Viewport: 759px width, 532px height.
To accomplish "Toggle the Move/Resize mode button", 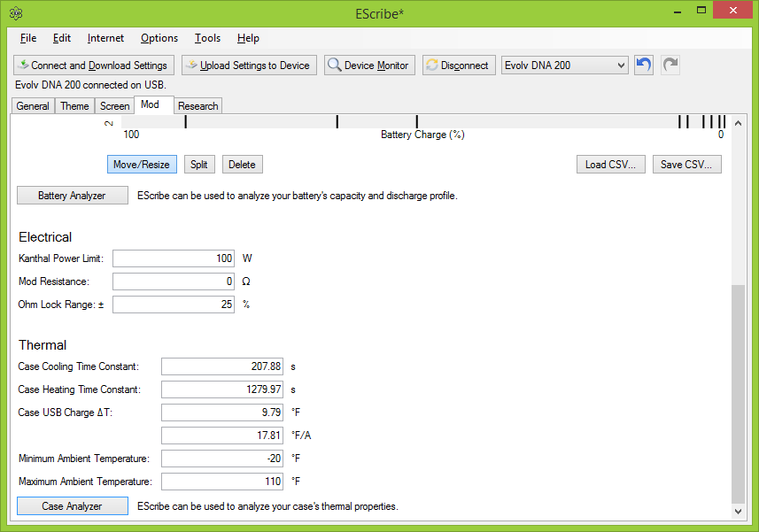I will point(142,165).
